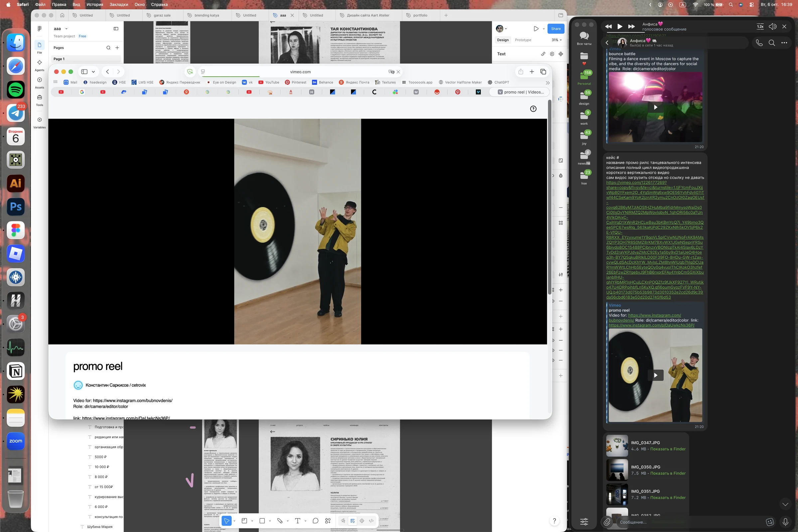
Task: Play bounce battle video thumbnail in Telegram
Action: 655,107
